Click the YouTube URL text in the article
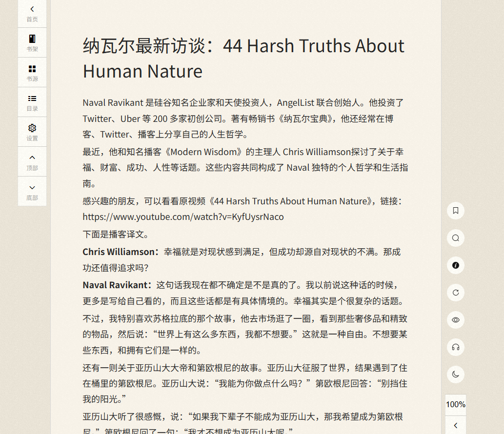 pos(183,217)
